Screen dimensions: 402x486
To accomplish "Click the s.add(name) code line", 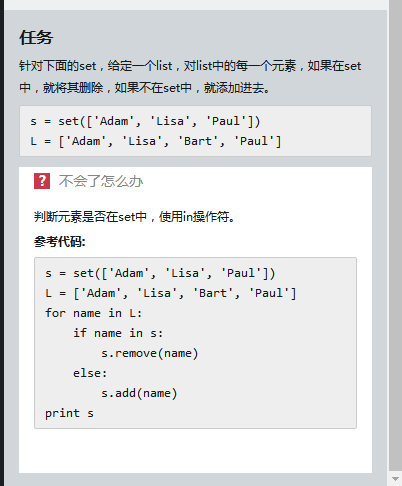I will pyautogui.click(x=139, y=393).
